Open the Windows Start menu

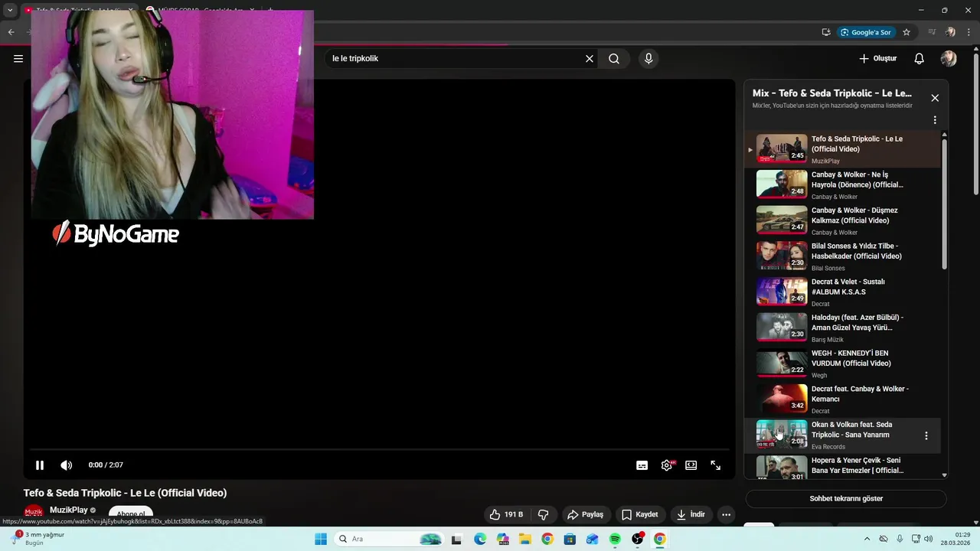321,539
